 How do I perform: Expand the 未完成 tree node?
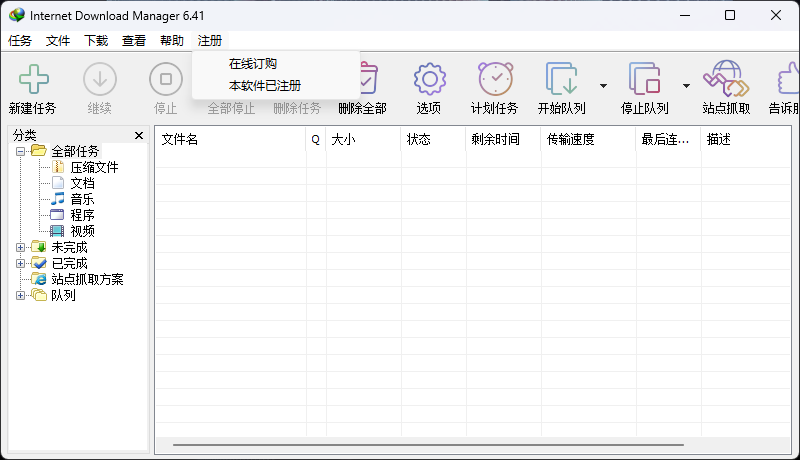pos(21,247)
